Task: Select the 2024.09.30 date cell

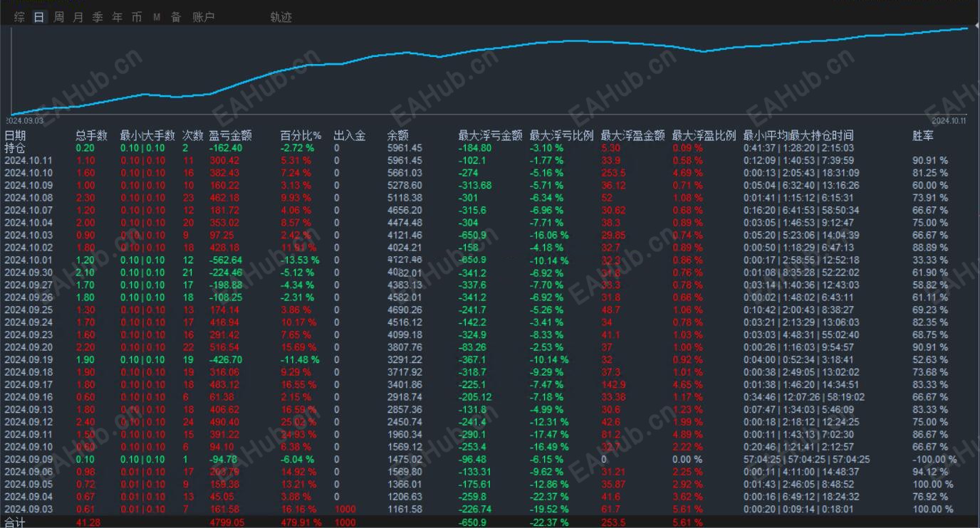Action: coord(28,273)
